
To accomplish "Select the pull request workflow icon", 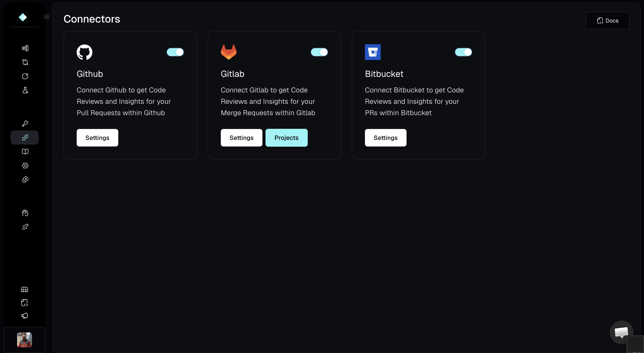I will click(x=25, y=62).
